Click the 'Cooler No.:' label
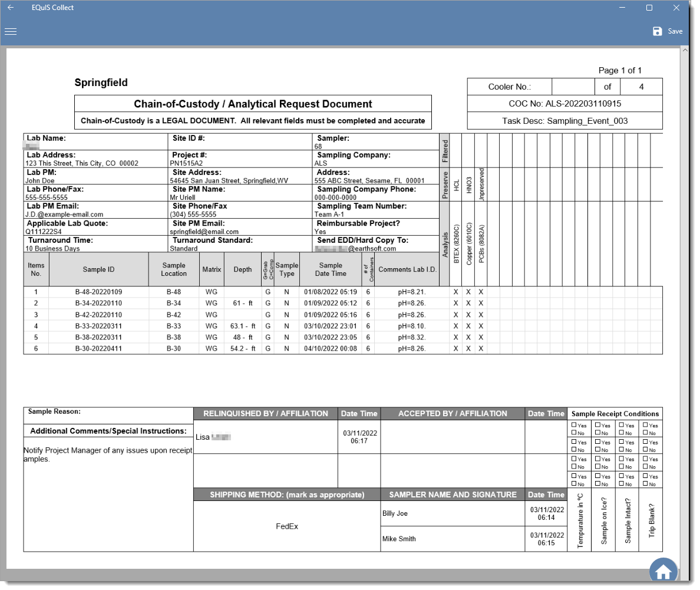 pos(509,87)
